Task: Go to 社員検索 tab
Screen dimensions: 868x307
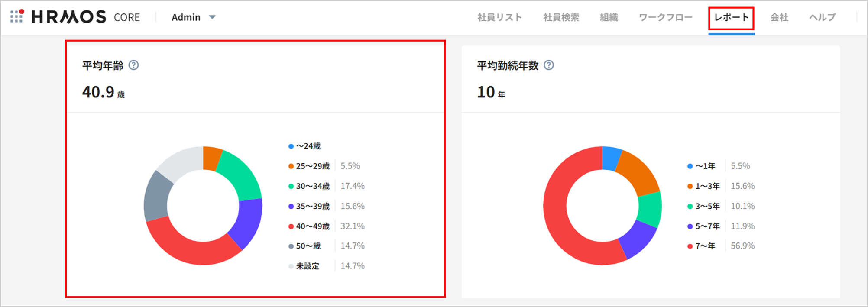Action: (561, 17)
